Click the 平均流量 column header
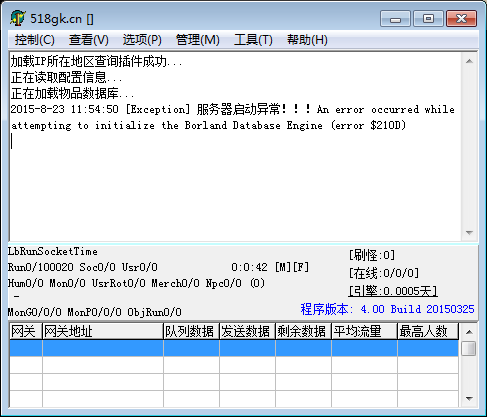The height and width of the screenshot is (417, 487). coord(365,331)
